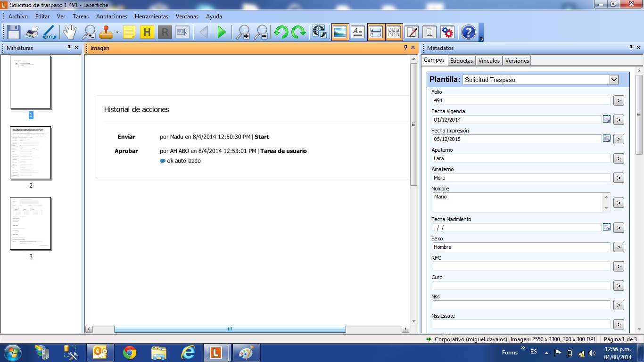The width and height of the screenshot is (644, 362).
Task: Open calendar picker for Fecha Vigencia
Action: pos(607,119)
